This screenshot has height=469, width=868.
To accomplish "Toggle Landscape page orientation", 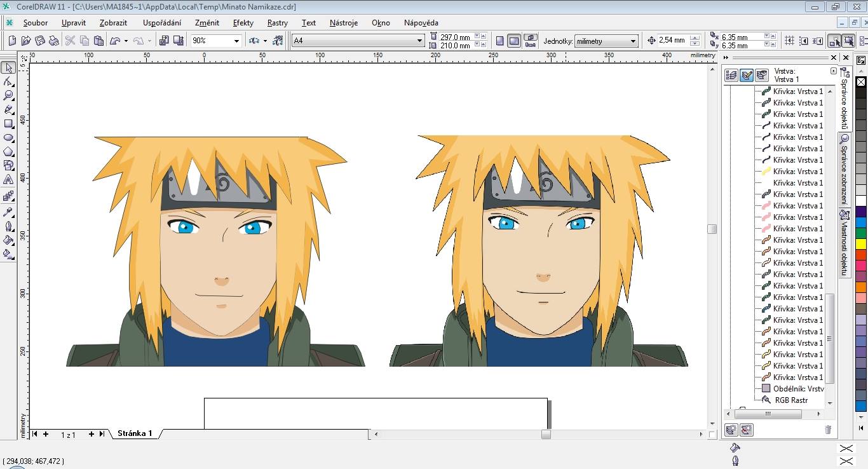I will tap(514, 41).
